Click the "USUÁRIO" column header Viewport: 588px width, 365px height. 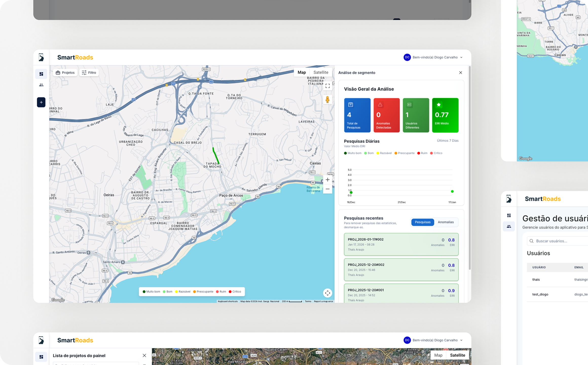pos(539,267)
